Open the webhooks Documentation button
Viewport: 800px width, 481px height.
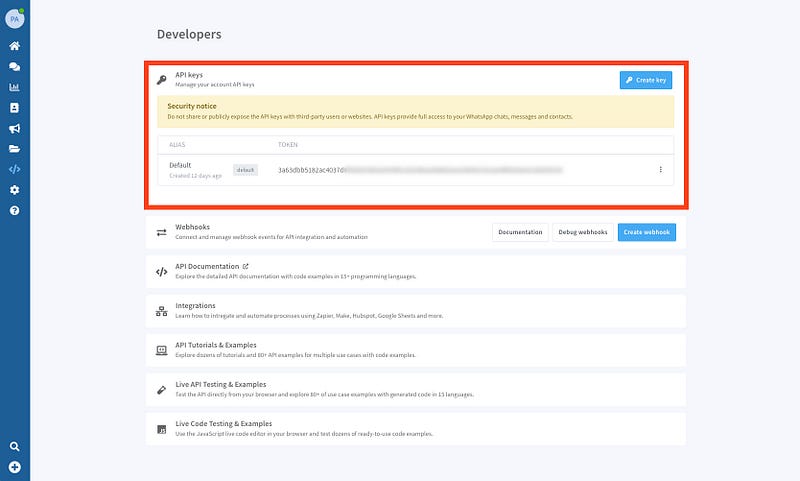(x=520, y=232)
